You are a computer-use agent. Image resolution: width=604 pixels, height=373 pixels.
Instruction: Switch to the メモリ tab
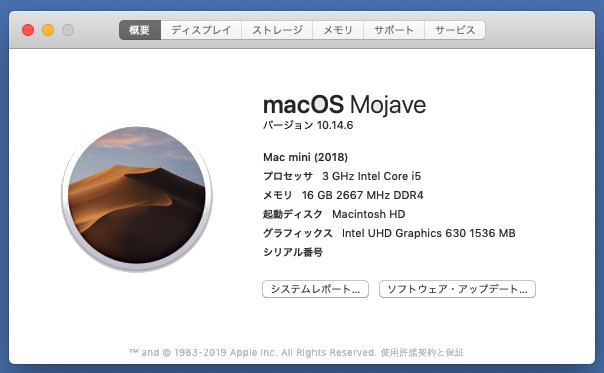click(x=338, y=30)
